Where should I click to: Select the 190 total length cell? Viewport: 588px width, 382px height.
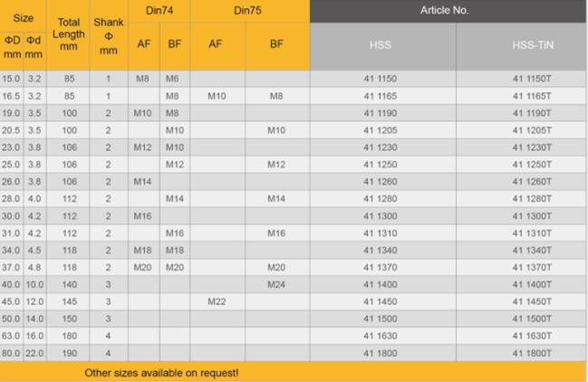pyautogui.click(x=69, y=352)
